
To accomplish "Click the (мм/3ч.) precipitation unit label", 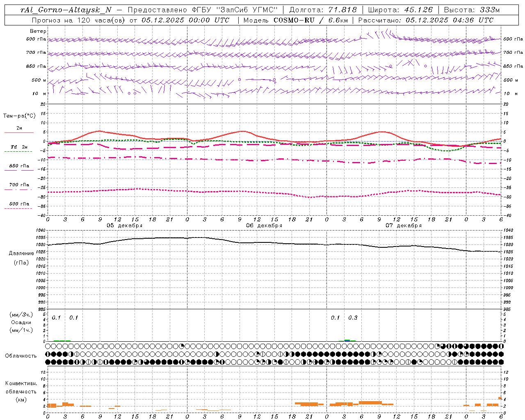I will point(21,315).
